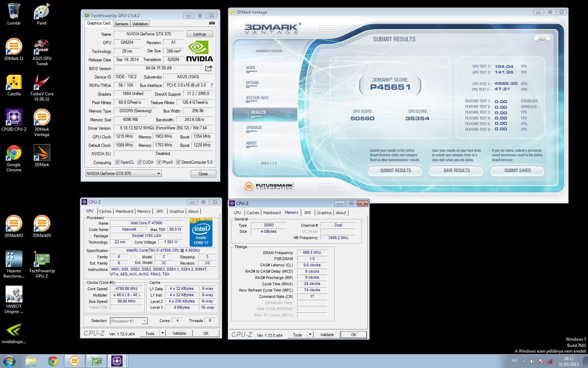Screen dimensions: 588x368
Task: Click the GPU-Z Name field showing GTX 970
Action: [x=149, y=34]
